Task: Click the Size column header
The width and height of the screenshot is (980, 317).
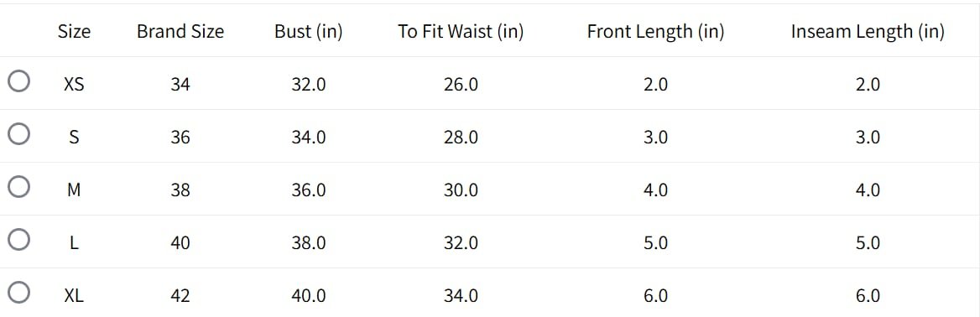Action: pyautogui.click(x=74, y=31)
